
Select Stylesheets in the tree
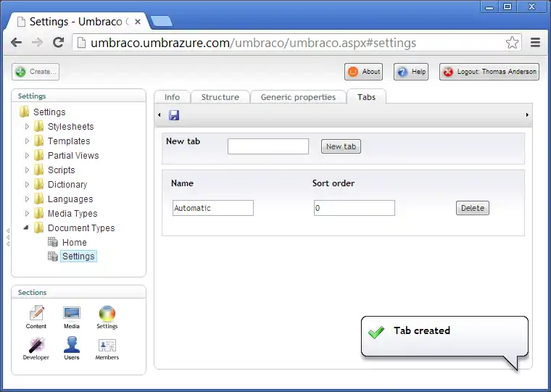(x=70, y=127)
